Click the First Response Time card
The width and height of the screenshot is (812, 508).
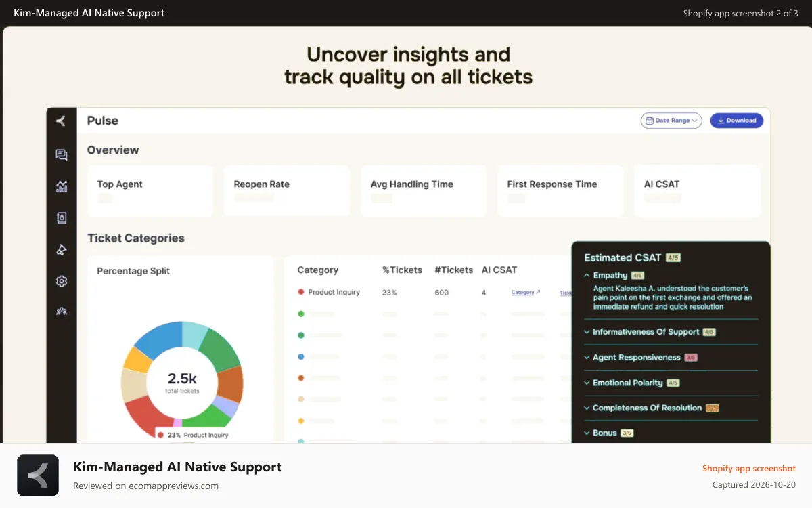tap(560, 191)
